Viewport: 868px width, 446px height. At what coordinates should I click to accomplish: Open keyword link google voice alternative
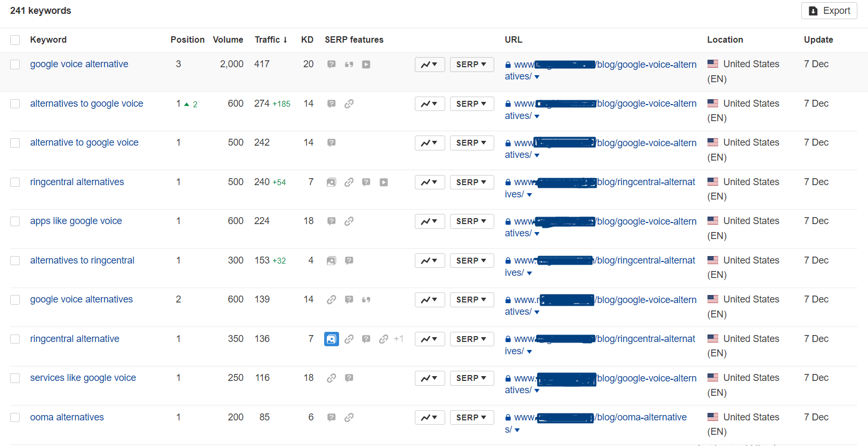(79, 64)
